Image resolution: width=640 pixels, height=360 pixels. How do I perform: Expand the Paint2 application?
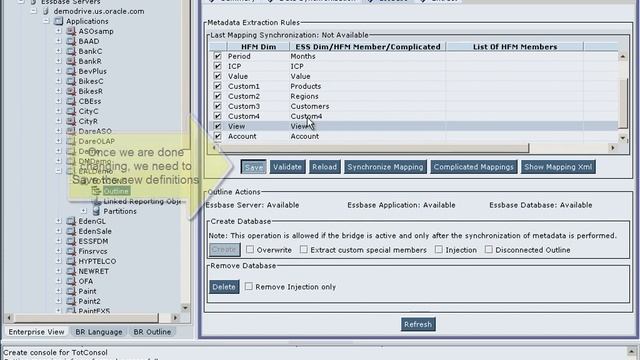[59, 301]
